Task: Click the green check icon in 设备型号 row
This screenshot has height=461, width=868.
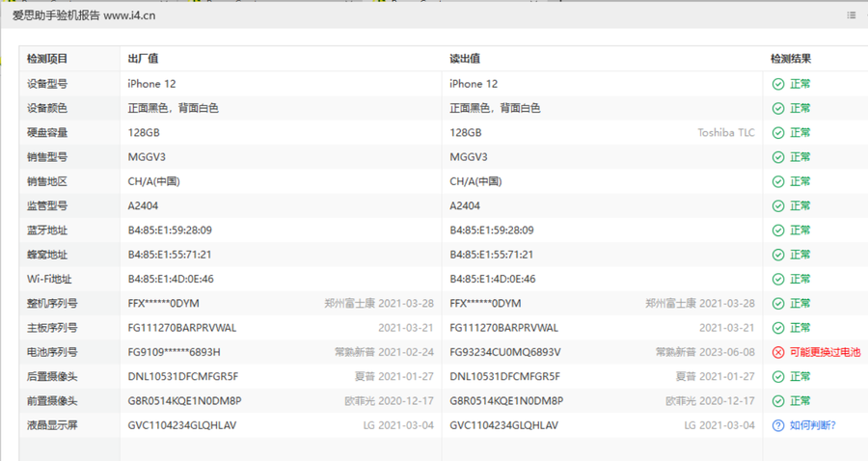Action: (x=778, y=84)
